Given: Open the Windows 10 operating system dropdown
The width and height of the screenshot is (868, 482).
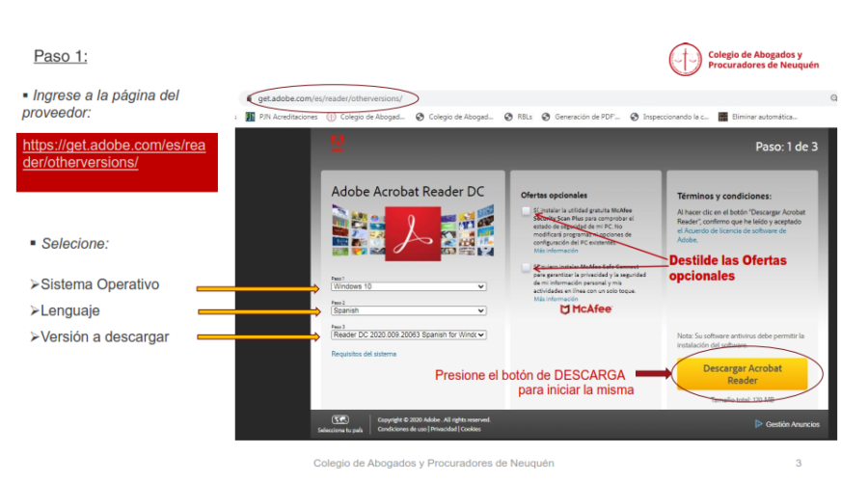Looking at the screenshot, I should 409,286.
